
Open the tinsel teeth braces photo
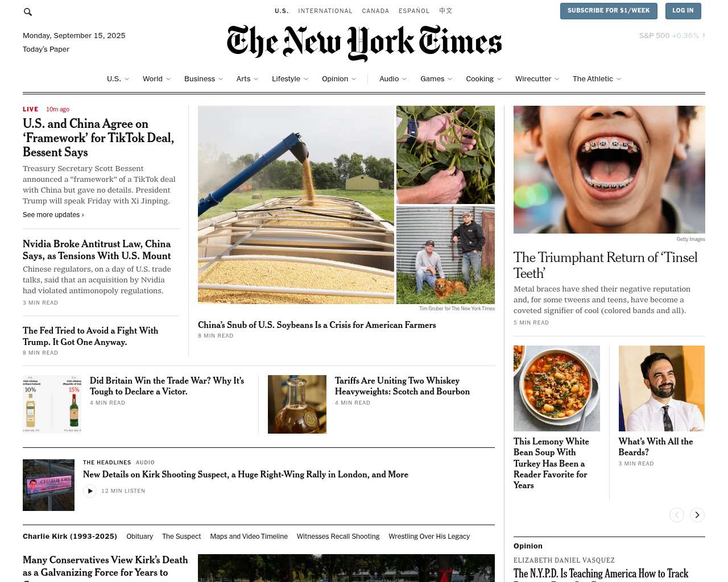tap(609, 169)
